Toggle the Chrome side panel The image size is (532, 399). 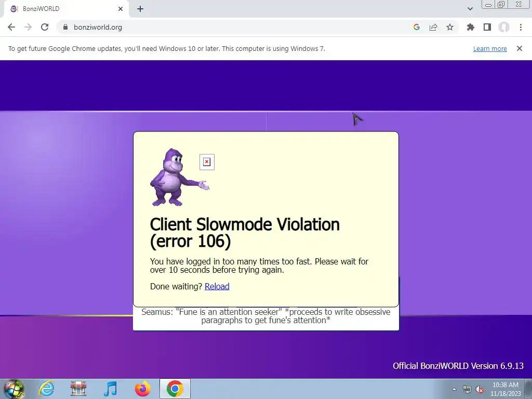pos(487,27)
